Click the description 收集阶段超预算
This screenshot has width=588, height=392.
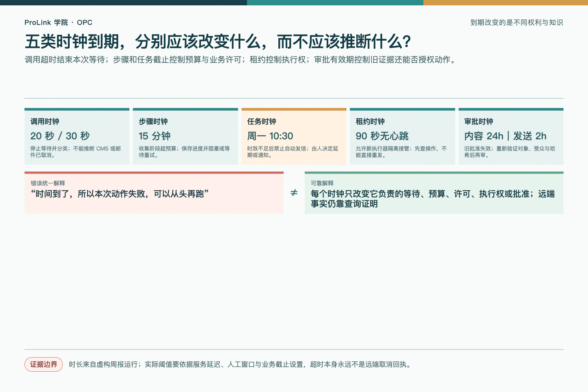[185, 152]
